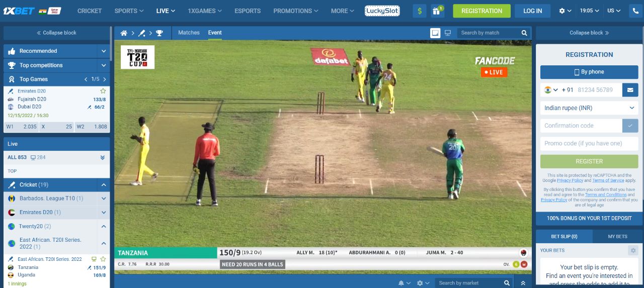
Task: Expand Barbados. League T10 row
Action: 103,199
